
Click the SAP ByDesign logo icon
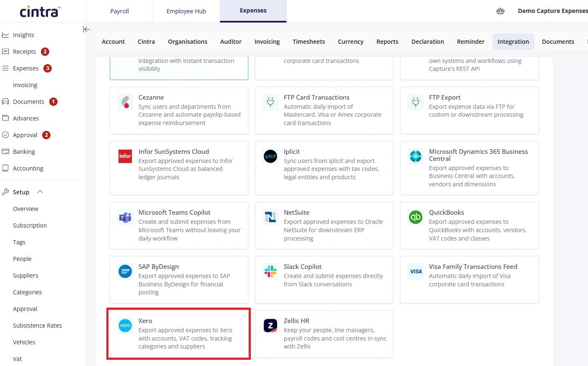point(125,271)
